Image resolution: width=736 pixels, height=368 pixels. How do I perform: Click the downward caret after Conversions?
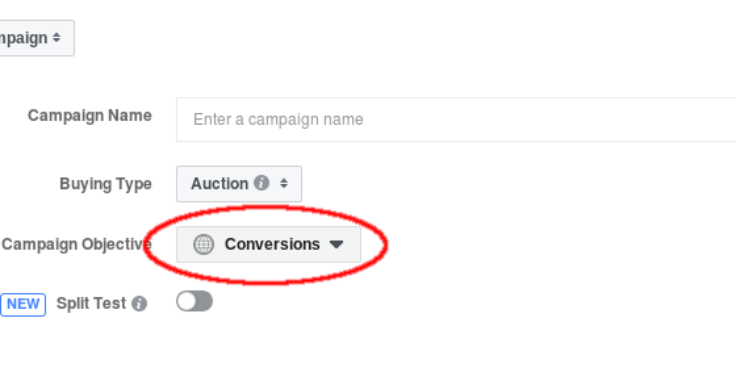337,244
